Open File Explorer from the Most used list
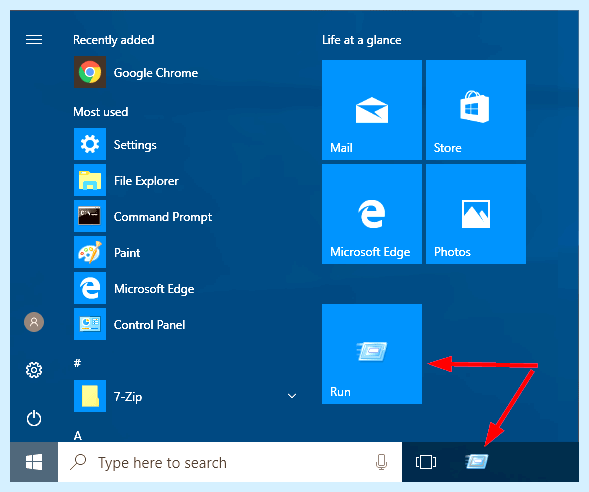This screenshot has height=492, width=589. [126, 180]
